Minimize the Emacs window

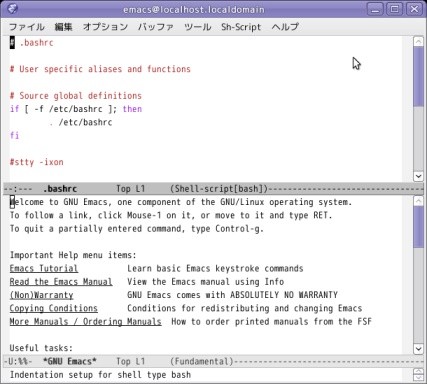point(375,9)
